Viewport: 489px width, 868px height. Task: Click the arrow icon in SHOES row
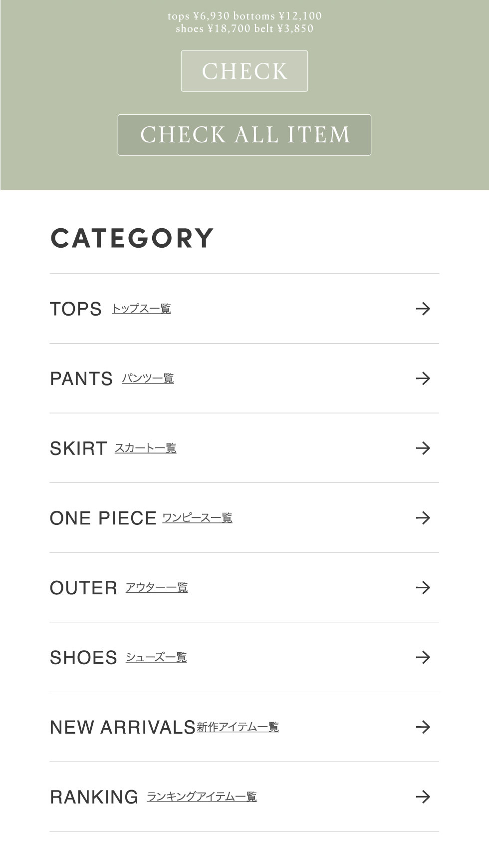(423, 657)
